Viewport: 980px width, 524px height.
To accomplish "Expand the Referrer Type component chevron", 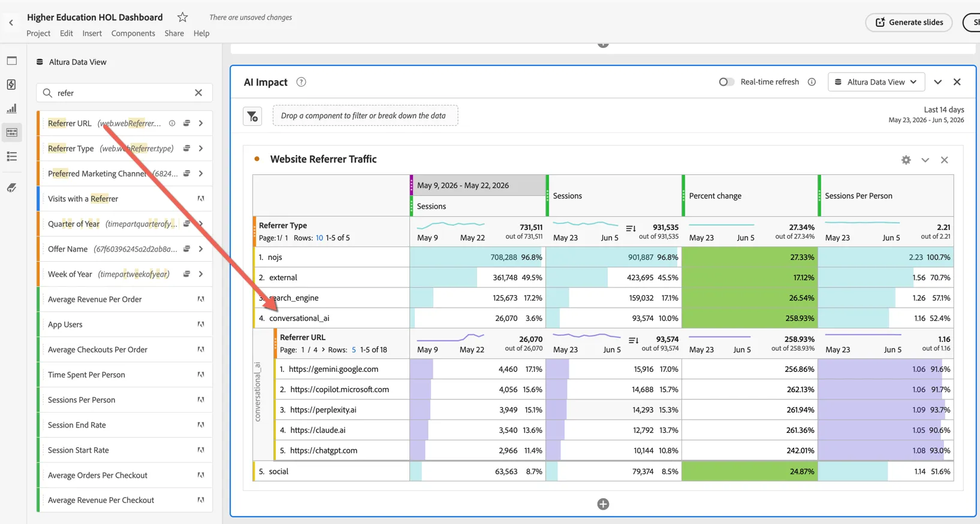I will 201,149.
